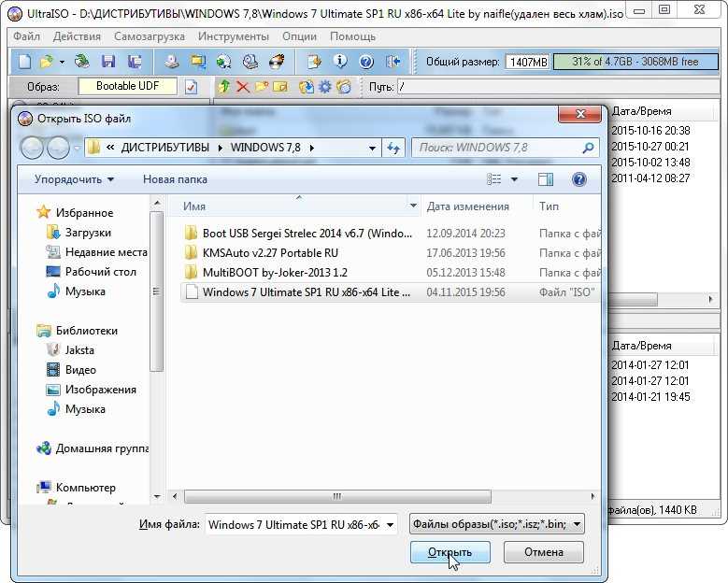728x583 pixels.
Task: Expand the view options dropdown arrow
Action: [514, 179]
